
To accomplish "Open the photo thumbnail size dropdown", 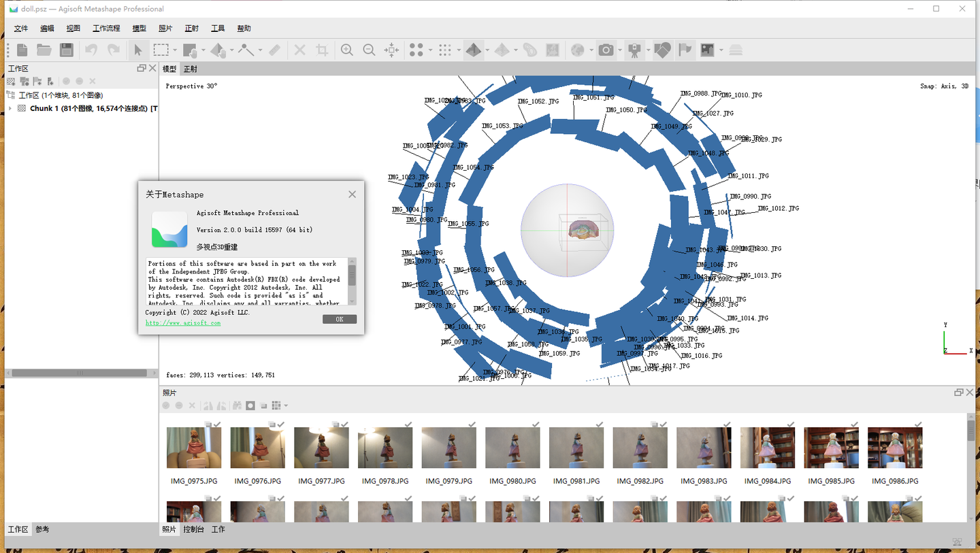I will click(x=285, y=405).
